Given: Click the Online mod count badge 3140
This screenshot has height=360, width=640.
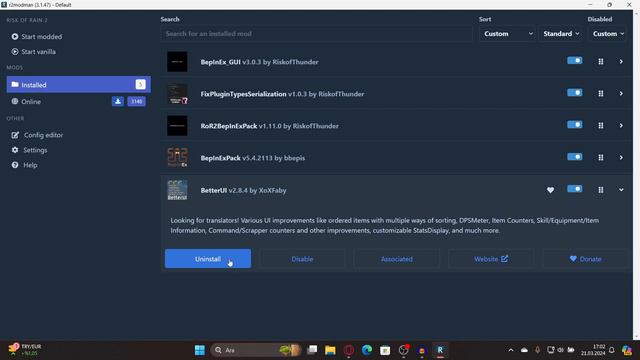Looking at the screenshot, I should (x=136, y=101).
